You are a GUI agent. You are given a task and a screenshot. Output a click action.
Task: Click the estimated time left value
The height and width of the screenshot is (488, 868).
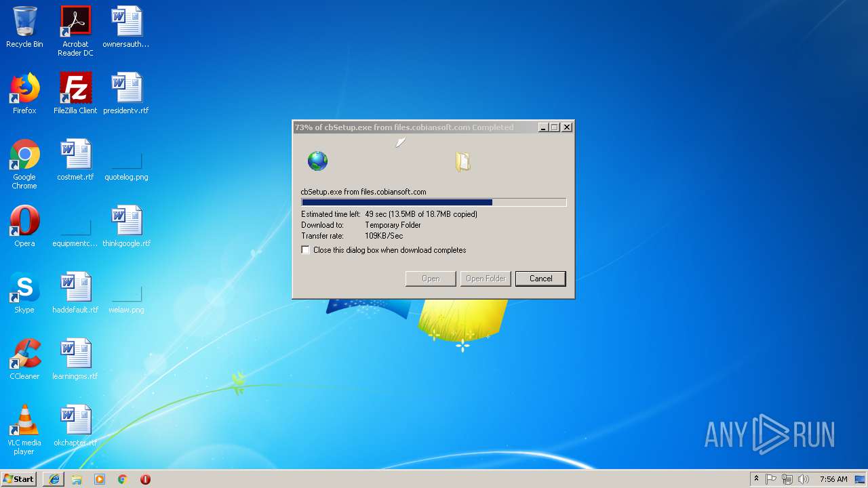421,214
